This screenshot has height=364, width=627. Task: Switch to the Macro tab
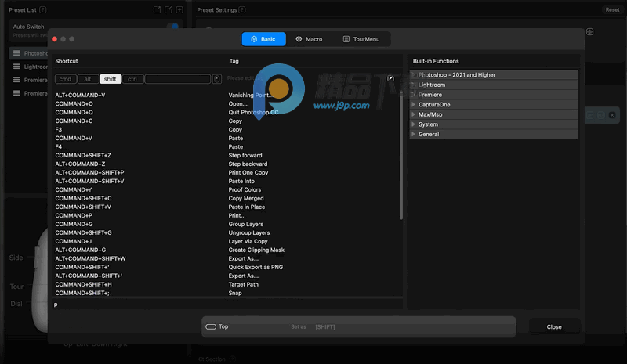(309, 39)
